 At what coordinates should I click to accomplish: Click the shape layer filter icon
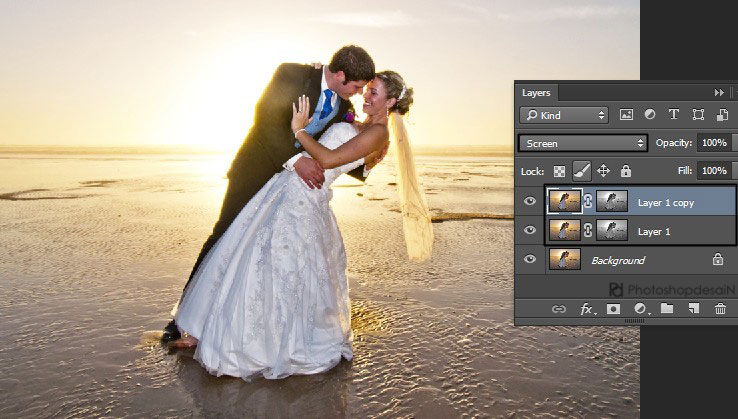tap(698, 115)
